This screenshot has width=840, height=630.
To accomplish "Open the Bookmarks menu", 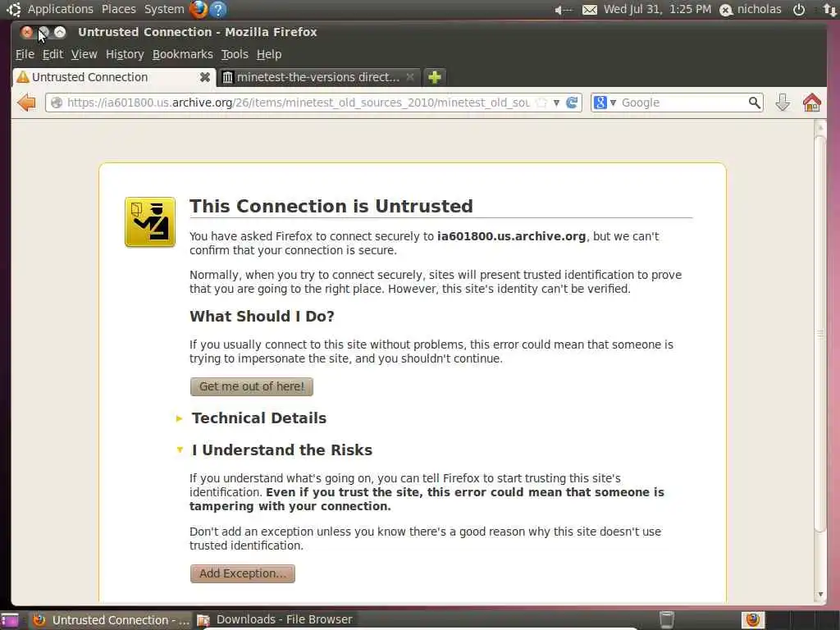I will point(183,54).
